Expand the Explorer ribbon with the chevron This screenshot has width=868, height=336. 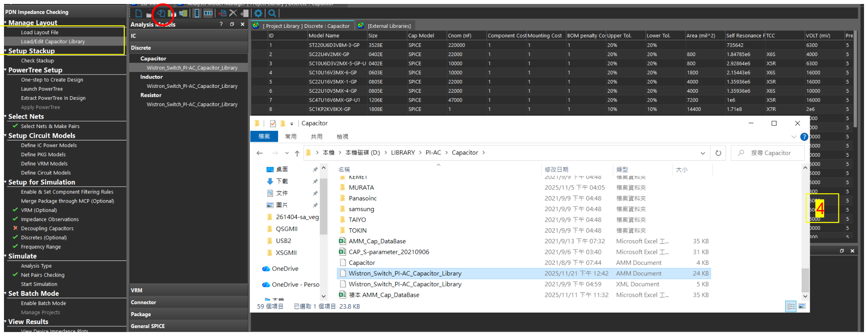pyautogui.click(x=794, y=137)
